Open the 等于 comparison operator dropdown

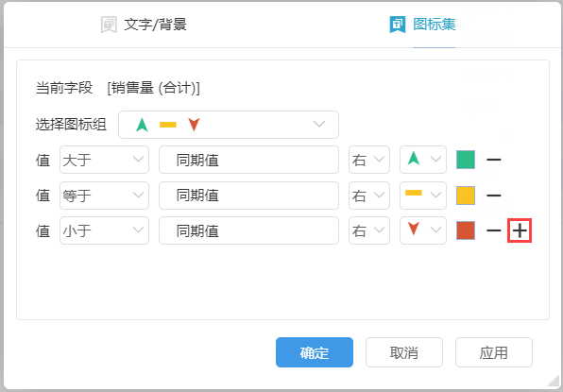coord(104,196)
